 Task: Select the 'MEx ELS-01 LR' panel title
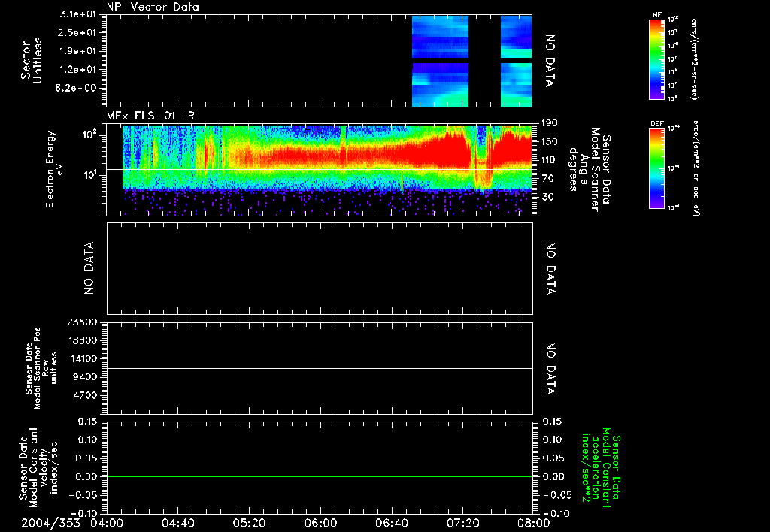[x=150, y=116]
